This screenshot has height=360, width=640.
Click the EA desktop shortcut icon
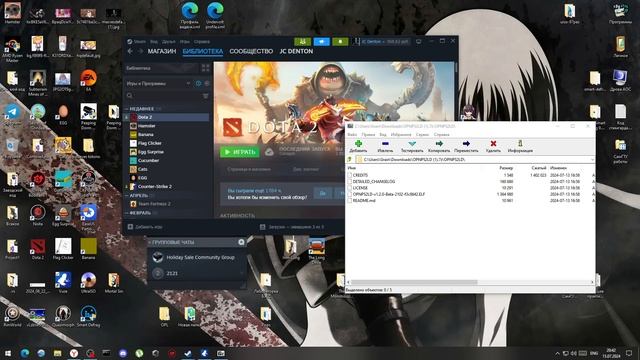(x=88, y=80)
